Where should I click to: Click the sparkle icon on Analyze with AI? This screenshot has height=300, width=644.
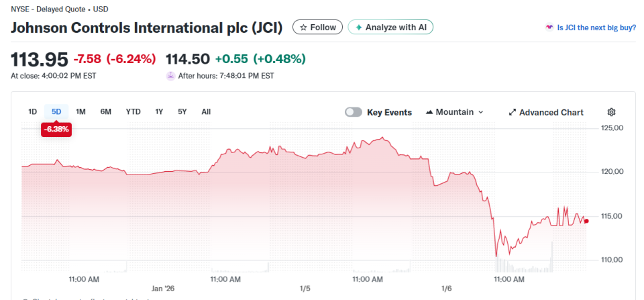(359, 28)
